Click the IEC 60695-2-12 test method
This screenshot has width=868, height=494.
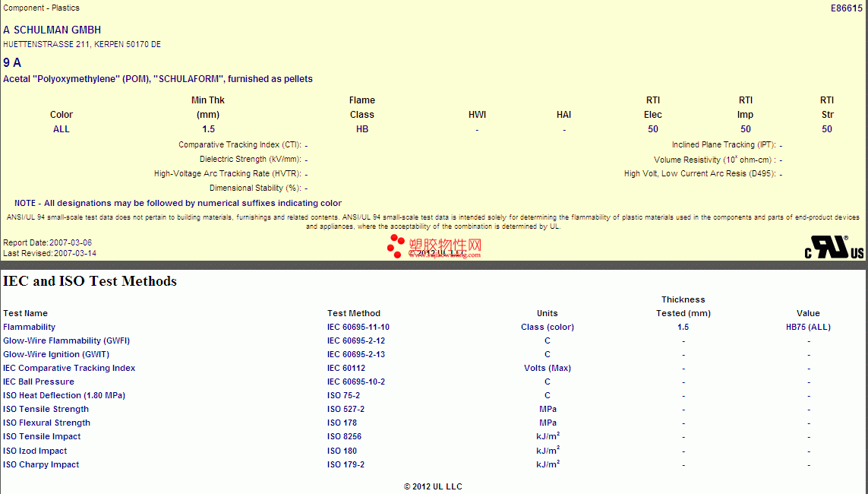[x=356, y=340]
